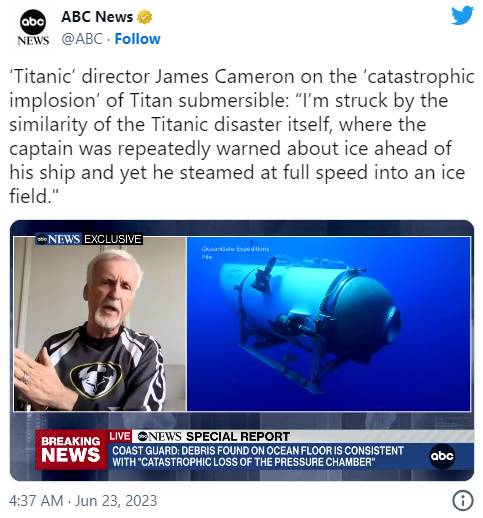Click the LIVE indicator badge

[x=120, y=436]
